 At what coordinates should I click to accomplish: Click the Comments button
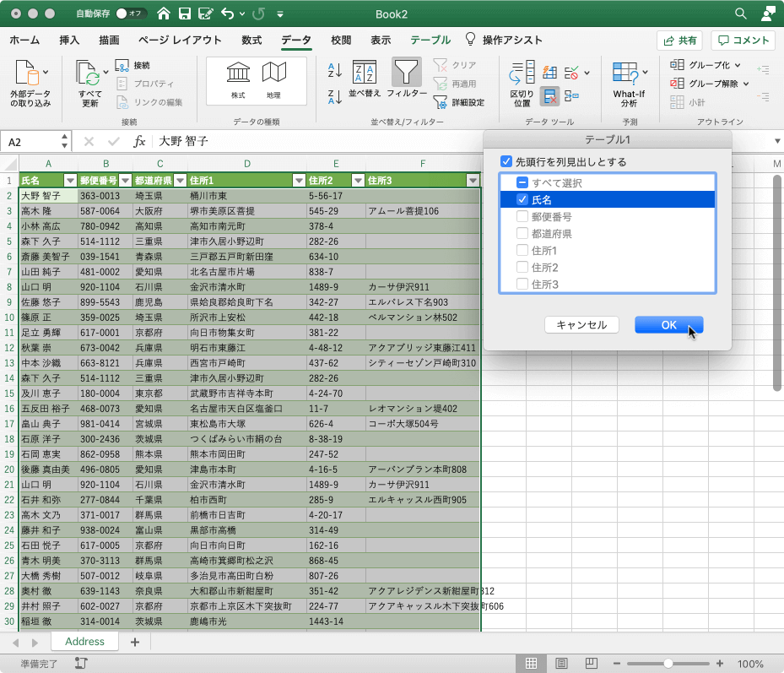coord(743,41)
